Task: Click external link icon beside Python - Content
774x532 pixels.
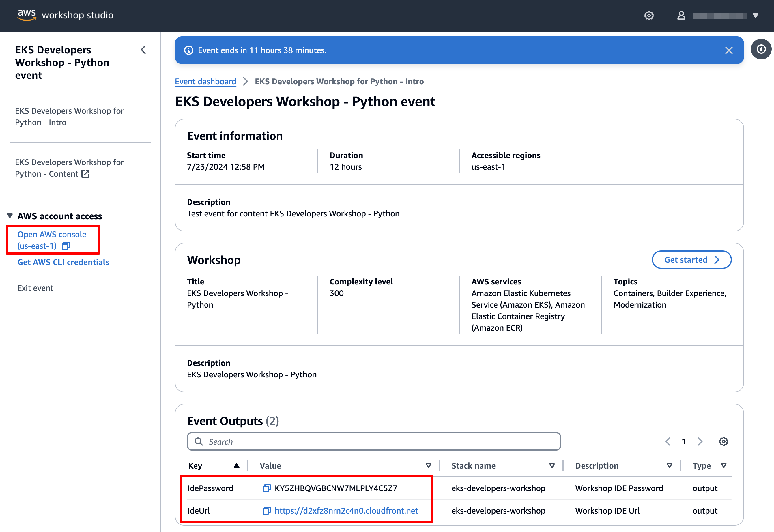Action: pyautogui.click(x=86, y=174)
